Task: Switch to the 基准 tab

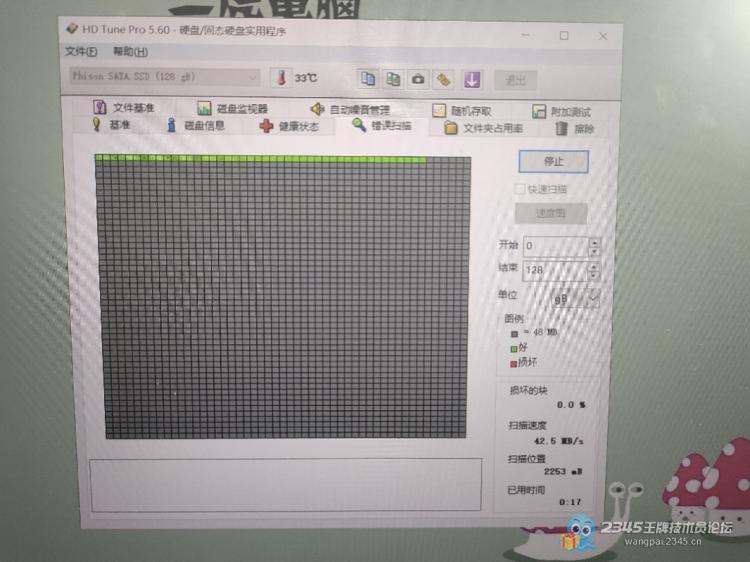Action: tap(111, 125)
